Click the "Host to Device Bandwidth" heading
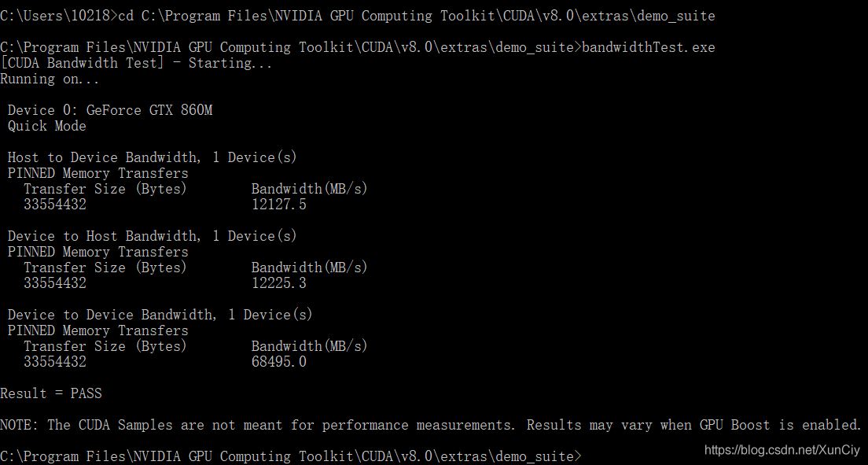The height and width of the screenshot is (465, 868). (x=104, y=157)
